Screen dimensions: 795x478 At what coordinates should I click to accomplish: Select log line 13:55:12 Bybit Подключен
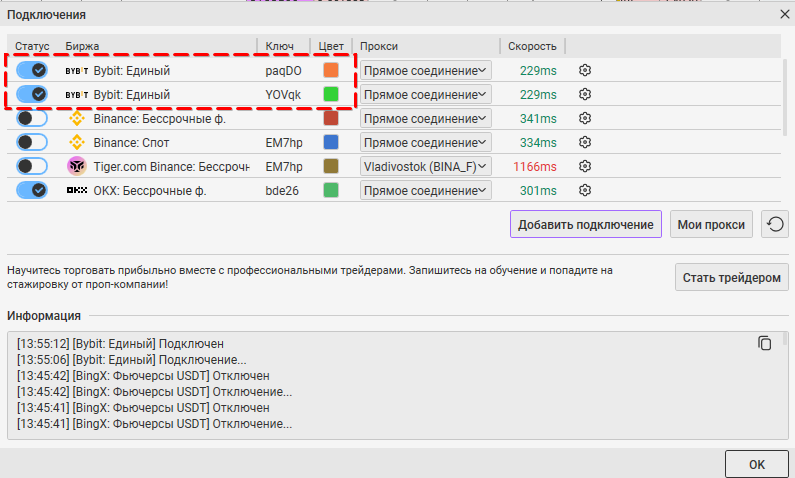pyautogui.click(x=120, y=344)
